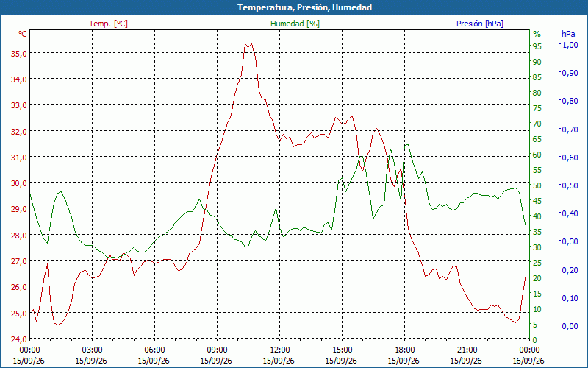Click the green "%" unit label
Image resolution: width=588 pixels, height=368 pixels.
pyautogui.click(x=537, y=34)
